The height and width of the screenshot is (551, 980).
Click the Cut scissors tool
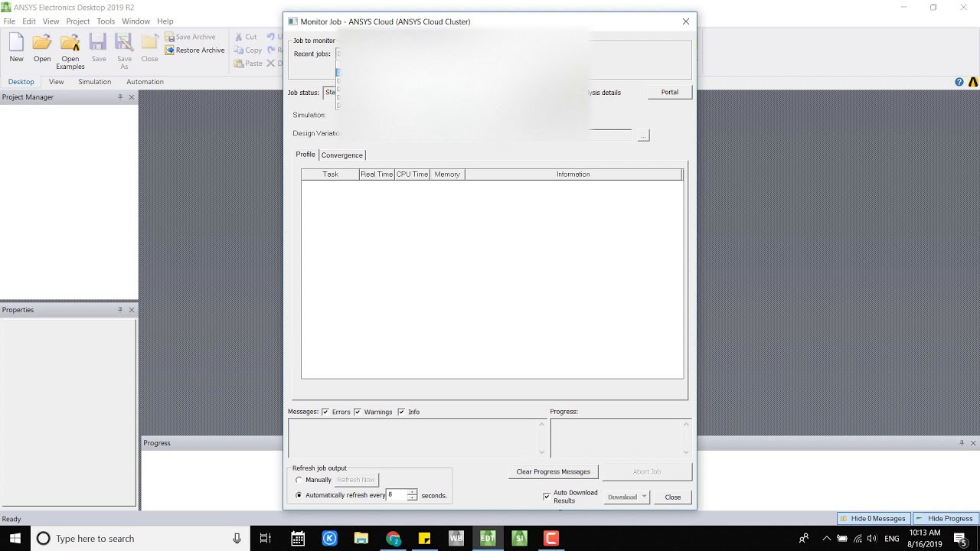pyautogui.click(x=247, y=37)
